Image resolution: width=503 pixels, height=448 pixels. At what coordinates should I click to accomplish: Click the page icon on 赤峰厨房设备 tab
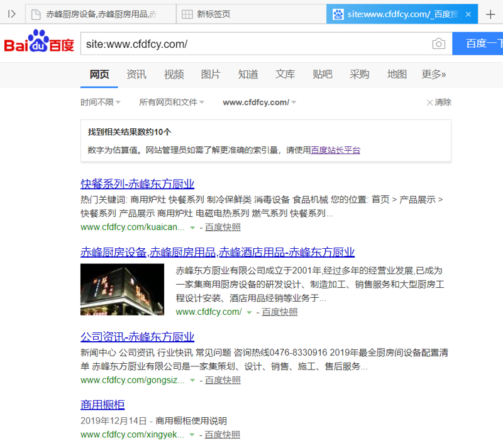pyautogui.click(x=36, y=14)
